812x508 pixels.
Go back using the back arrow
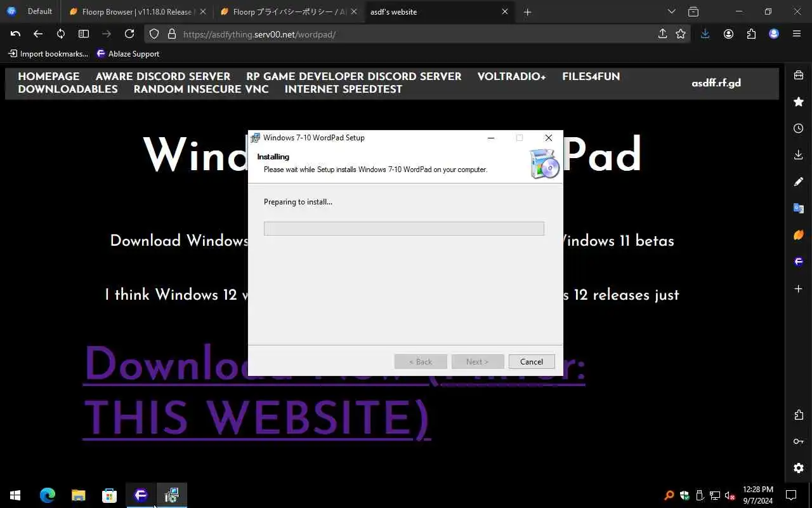tap(38, 34)
